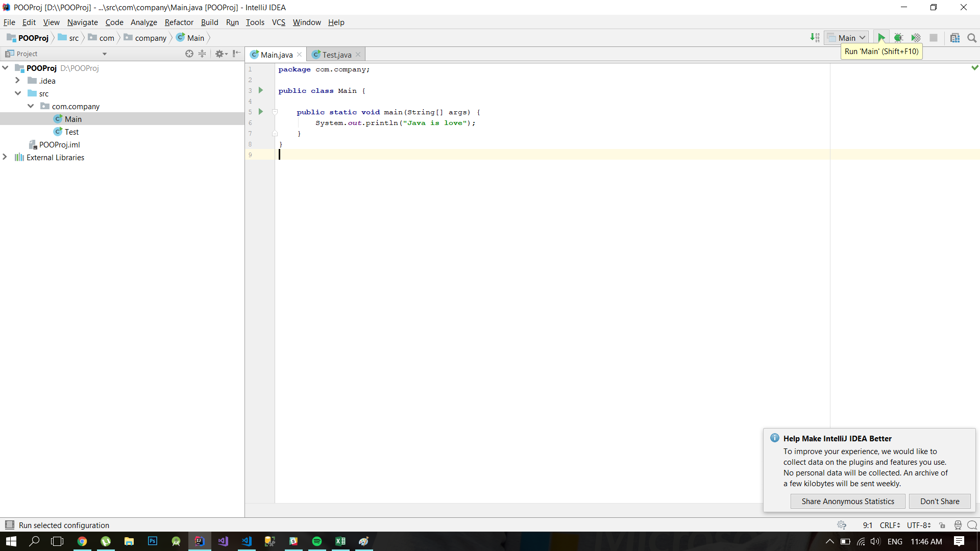Run main method from gutter arrow on line 5

tap(261, 112)
